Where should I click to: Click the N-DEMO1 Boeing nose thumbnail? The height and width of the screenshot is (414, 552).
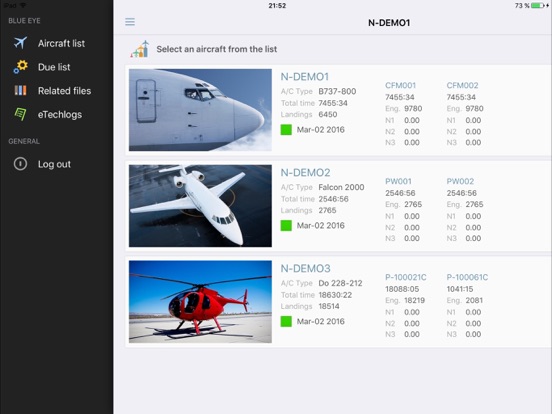(200, 110)
